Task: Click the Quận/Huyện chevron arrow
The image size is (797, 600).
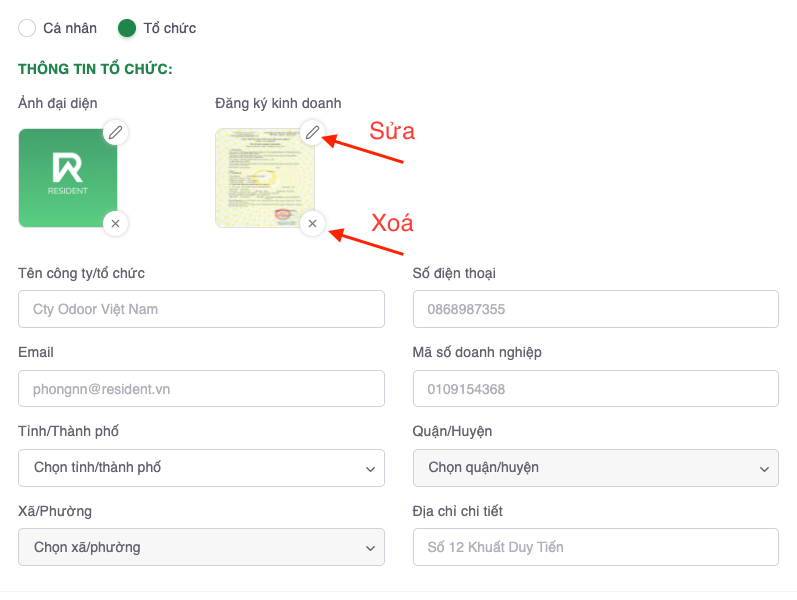Action: (x=763, y=468)
